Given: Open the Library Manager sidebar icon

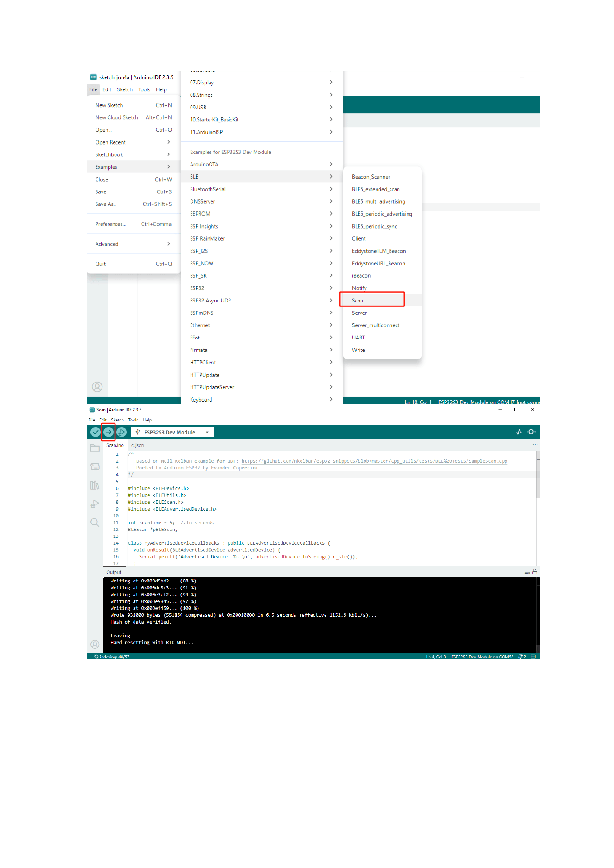Looking at the screenshot, I should 95,485.
